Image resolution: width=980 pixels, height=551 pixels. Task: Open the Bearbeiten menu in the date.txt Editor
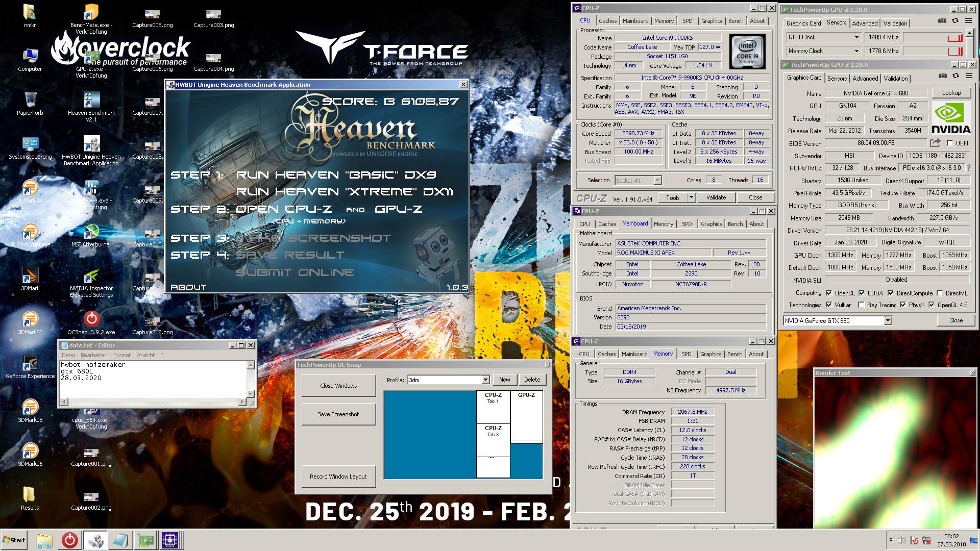coord(93,355)
